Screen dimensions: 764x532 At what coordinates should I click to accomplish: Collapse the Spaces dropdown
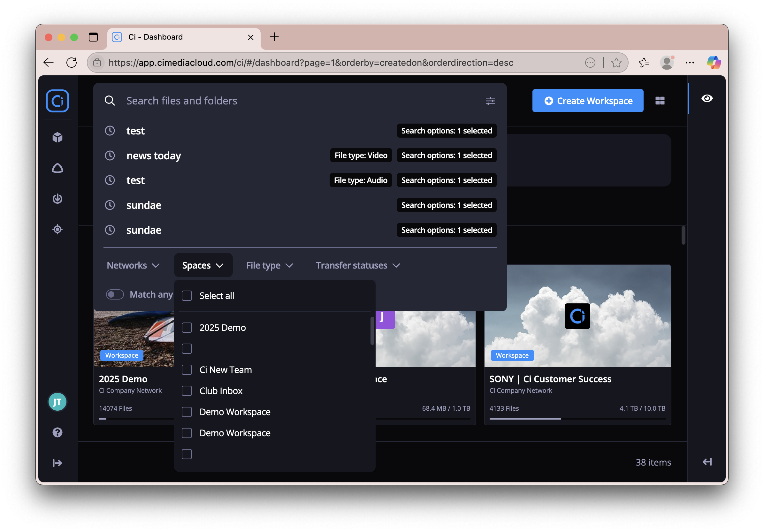[x=203, y=265]
